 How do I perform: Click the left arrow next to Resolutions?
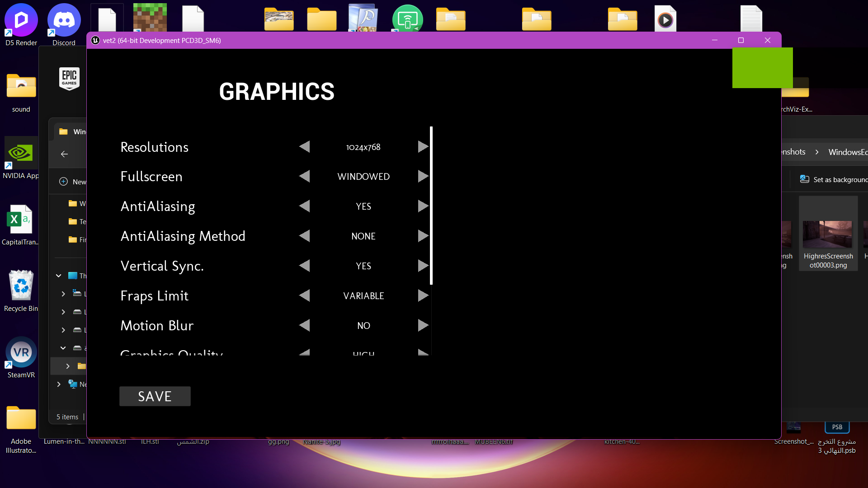click(305, 147)
